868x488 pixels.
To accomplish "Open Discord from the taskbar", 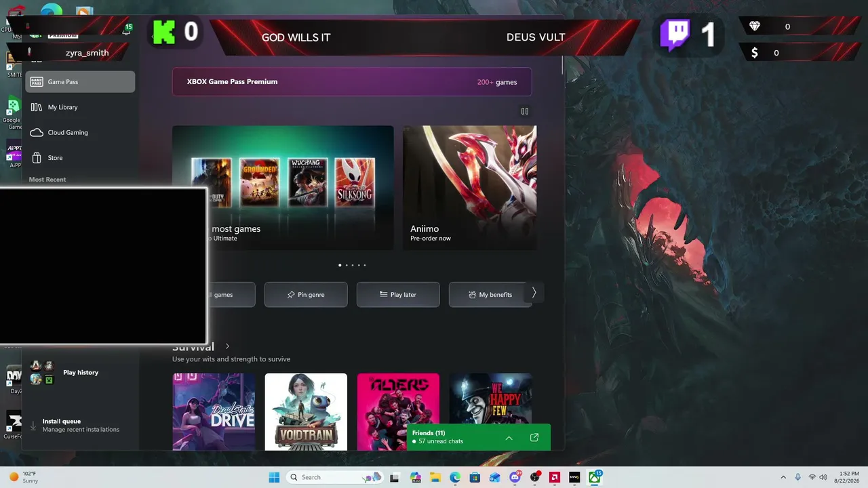I will click(515, 477).
